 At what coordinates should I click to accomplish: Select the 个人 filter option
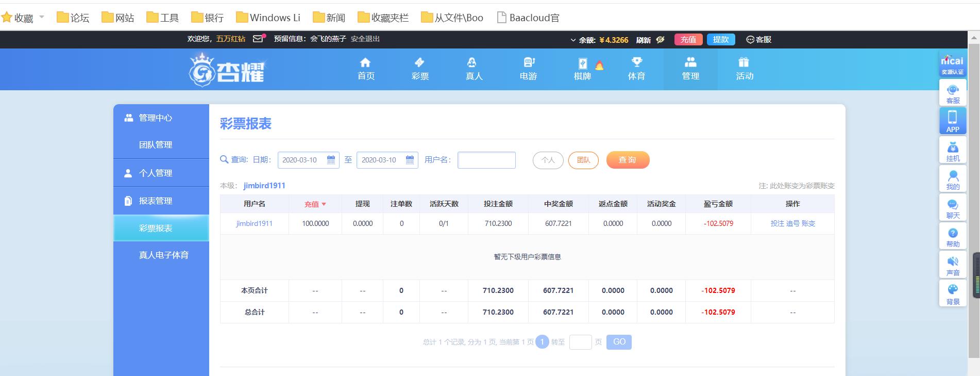[x=548, y=160]
